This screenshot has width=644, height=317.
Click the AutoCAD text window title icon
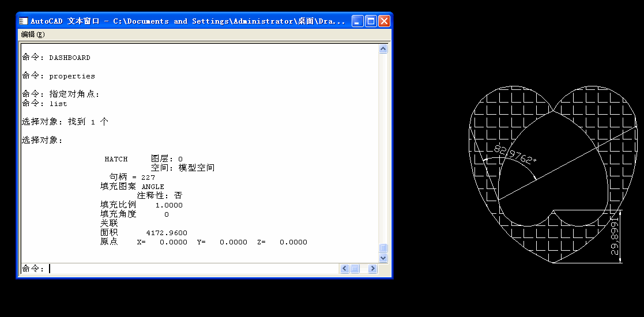tap(24, 21)
